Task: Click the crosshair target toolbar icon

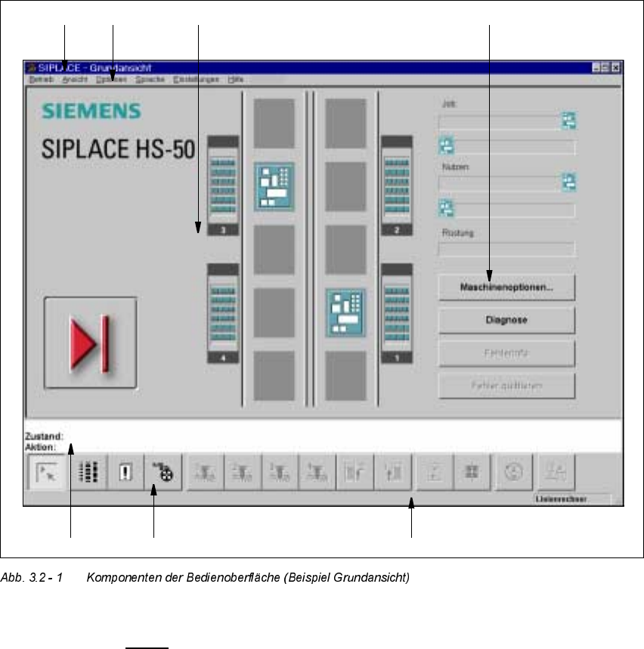Action: [x=163, y=472]
